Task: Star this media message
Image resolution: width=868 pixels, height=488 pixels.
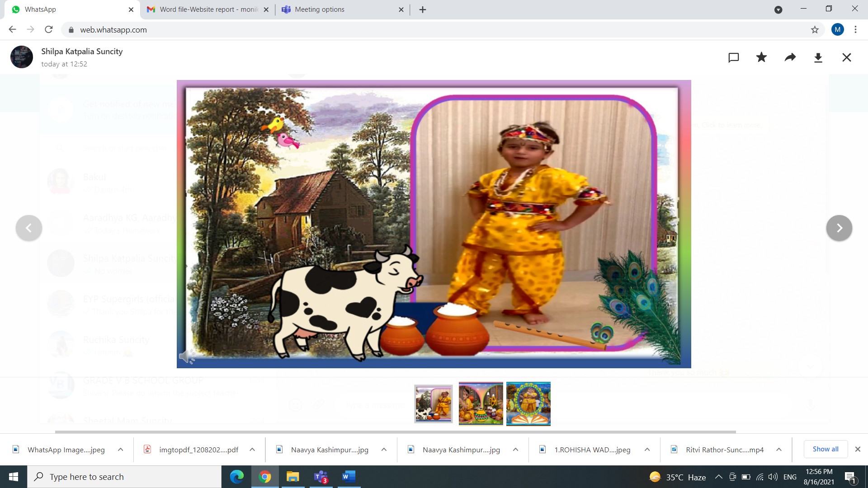Action: click(x=761, y=57)
